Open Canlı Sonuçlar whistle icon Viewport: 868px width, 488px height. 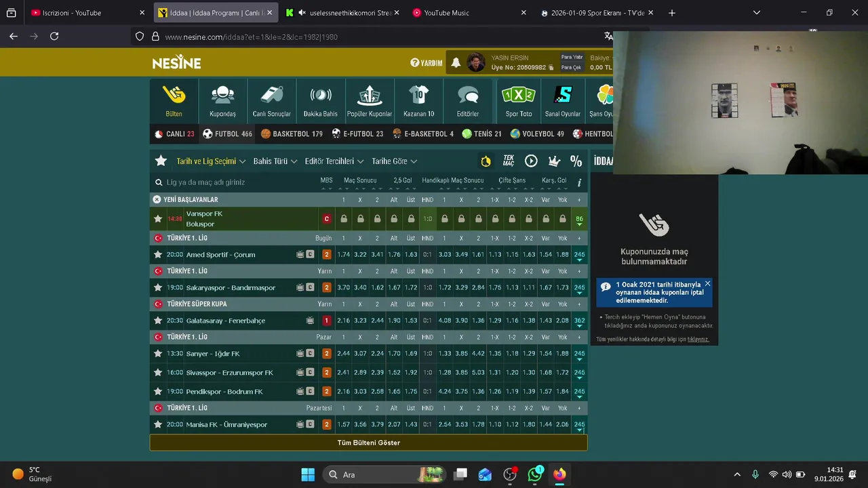pyautogui.click(x=271, y=101)
